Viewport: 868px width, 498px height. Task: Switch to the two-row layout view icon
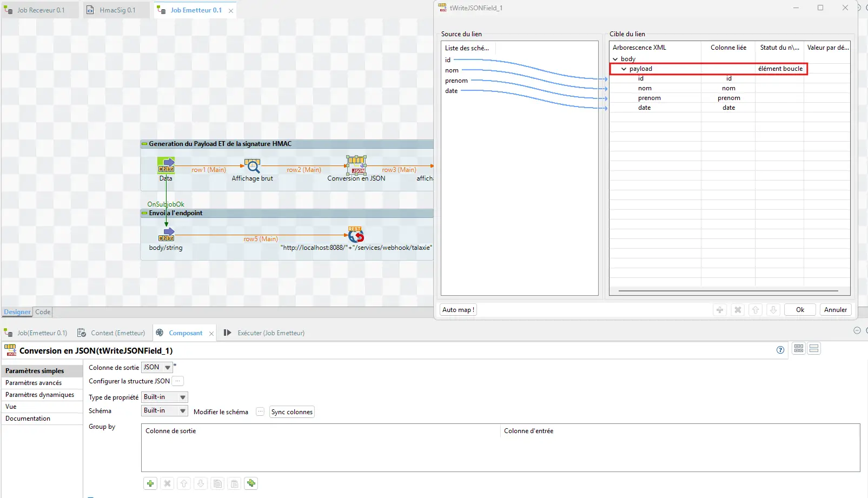[x=814, y=349]
